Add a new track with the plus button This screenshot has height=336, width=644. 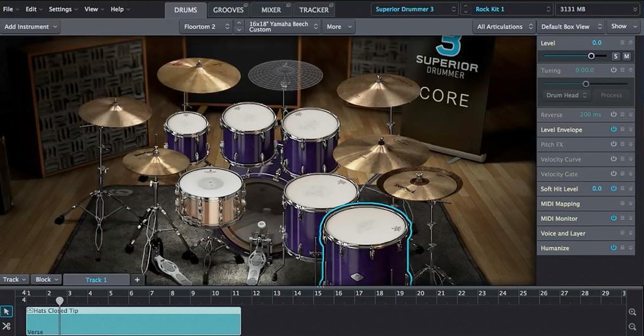click(x=137, y=279)
